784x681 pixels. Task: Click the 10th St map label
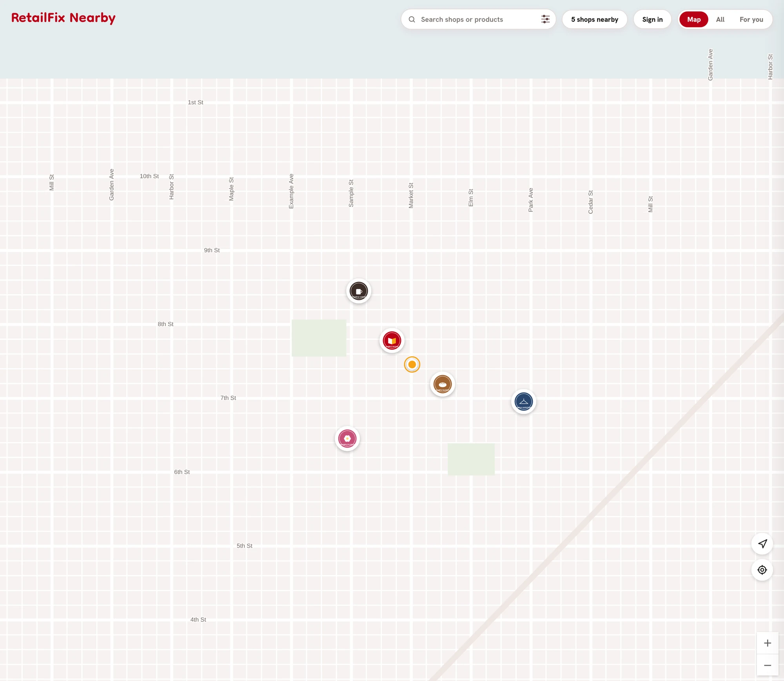pyautogui.click(x=149, y=176)
